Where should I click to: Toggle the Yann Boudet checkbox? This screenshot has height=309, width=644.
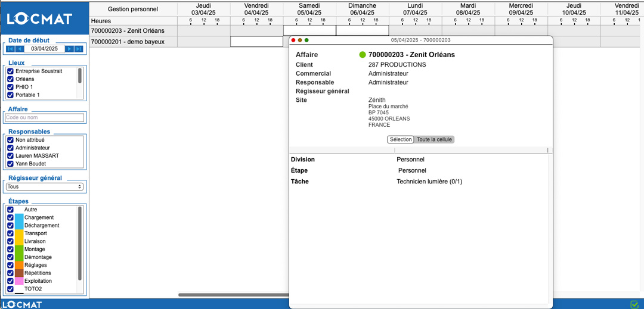pos(11,164)
